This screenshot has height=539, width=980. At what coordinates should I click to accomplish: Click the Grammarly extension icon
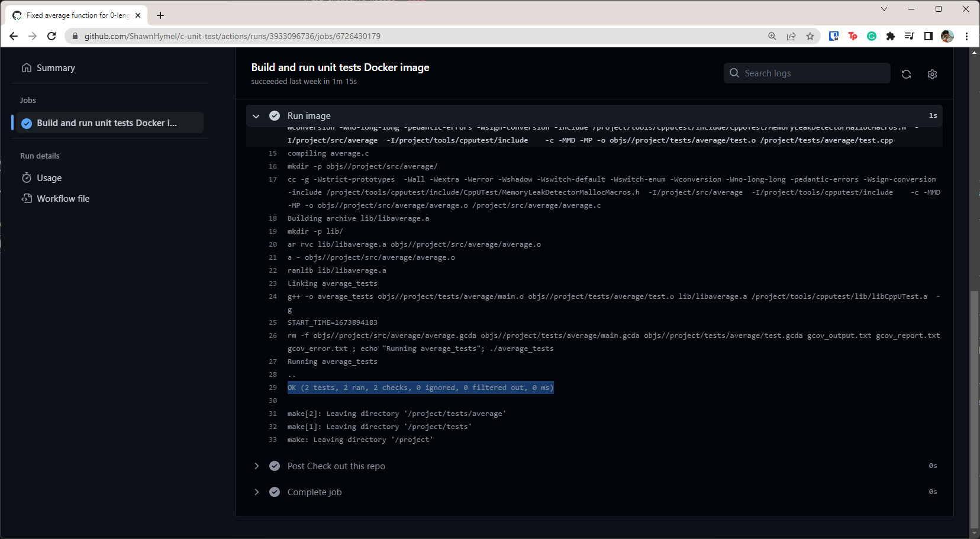coord(872,36)
